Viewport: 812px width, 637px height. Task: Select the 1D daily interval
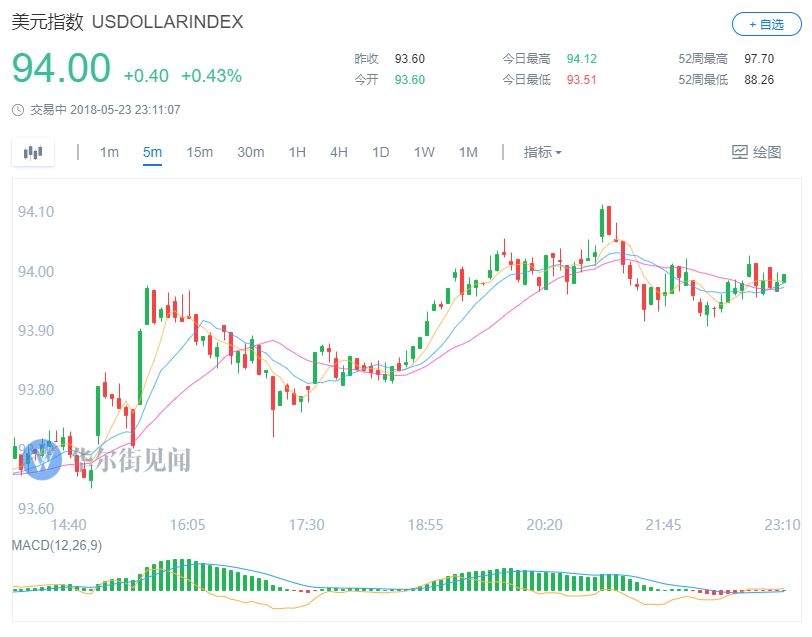click(x=381, y=152)
